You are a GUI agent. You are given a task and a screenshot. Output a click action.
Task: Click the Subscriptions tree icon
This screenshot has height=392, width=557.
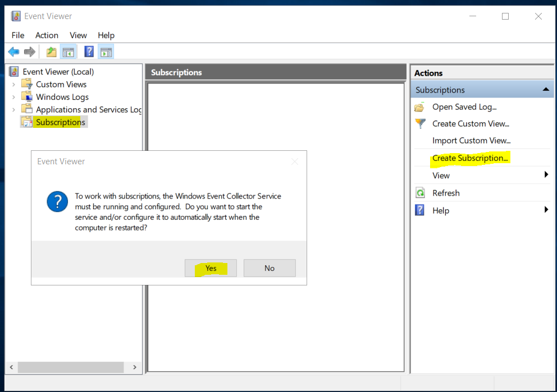coord(27,122)
